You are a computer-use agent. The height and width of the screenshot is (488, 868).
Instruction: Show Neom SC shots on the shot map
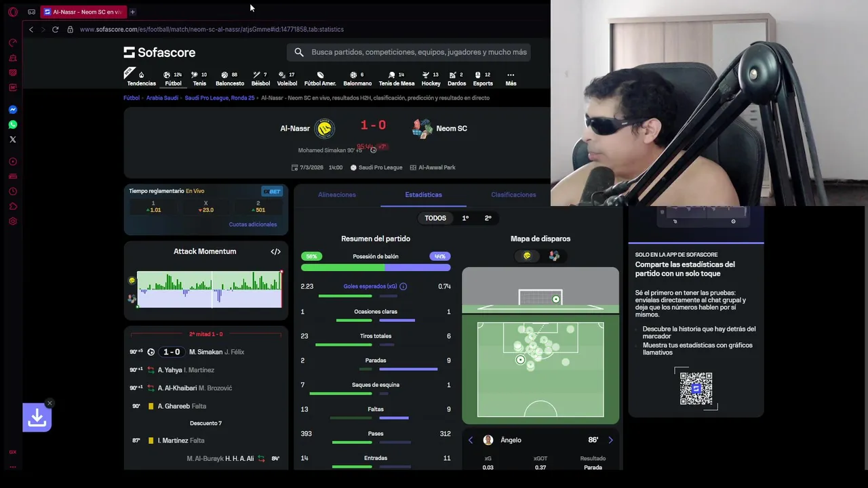coord(554,256)
